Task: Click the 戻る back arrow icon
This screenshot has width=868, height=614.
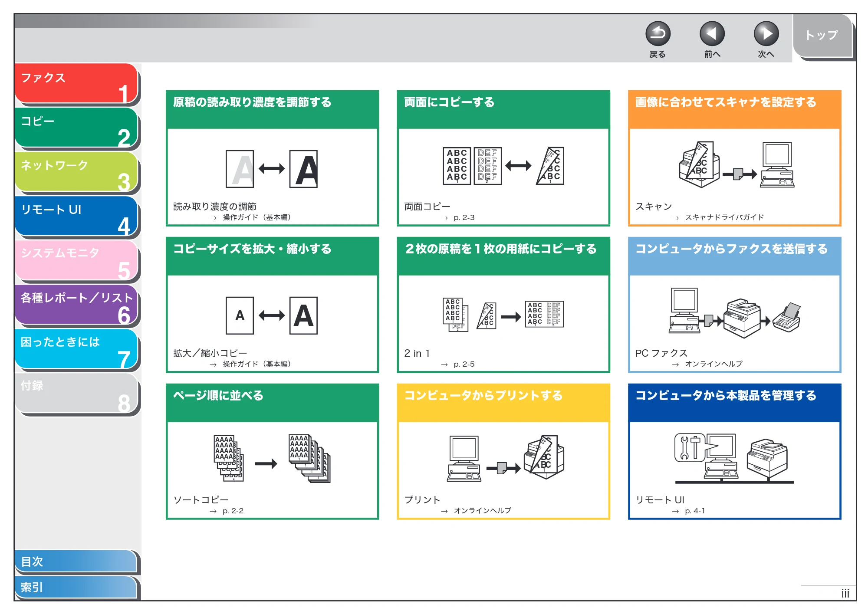Action: click(x=658, y=34)
